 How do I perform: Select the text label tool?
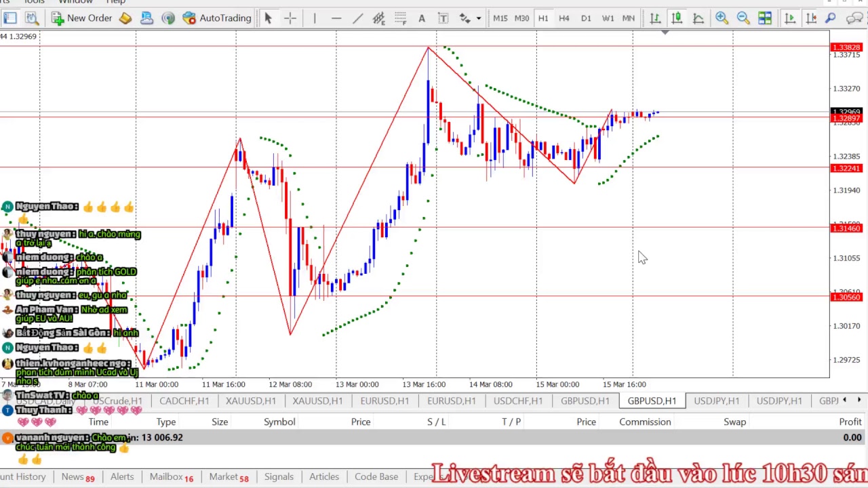click(x=443, y=18)
